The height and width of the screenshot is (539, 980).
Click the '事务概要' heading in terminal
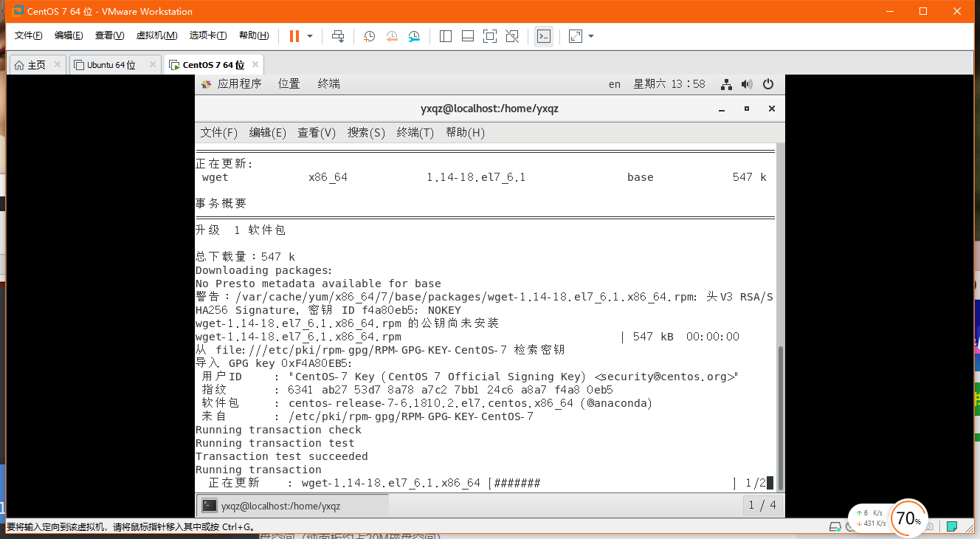coord(221,203)
